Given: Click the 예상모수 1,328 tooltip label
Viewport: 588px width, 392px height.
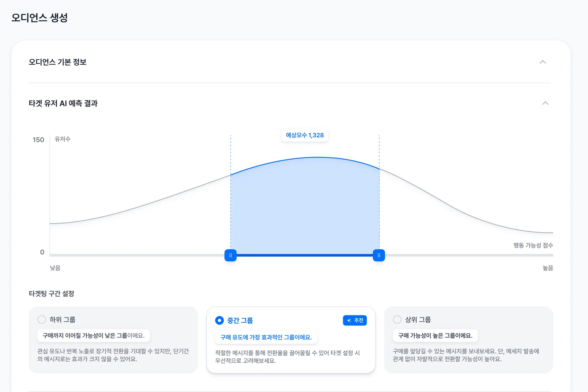Looking at the screenshot, I should 305,135.
